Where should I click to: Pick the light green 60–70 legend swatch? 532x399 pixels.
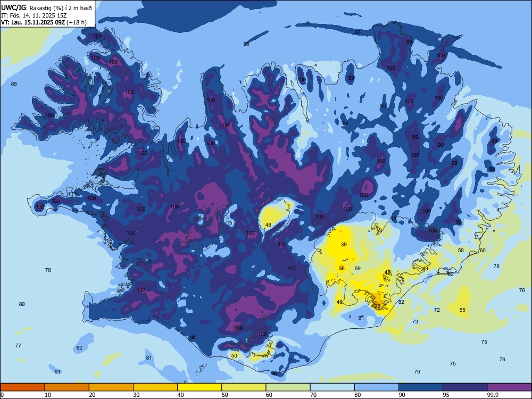(x=288, y=387)
